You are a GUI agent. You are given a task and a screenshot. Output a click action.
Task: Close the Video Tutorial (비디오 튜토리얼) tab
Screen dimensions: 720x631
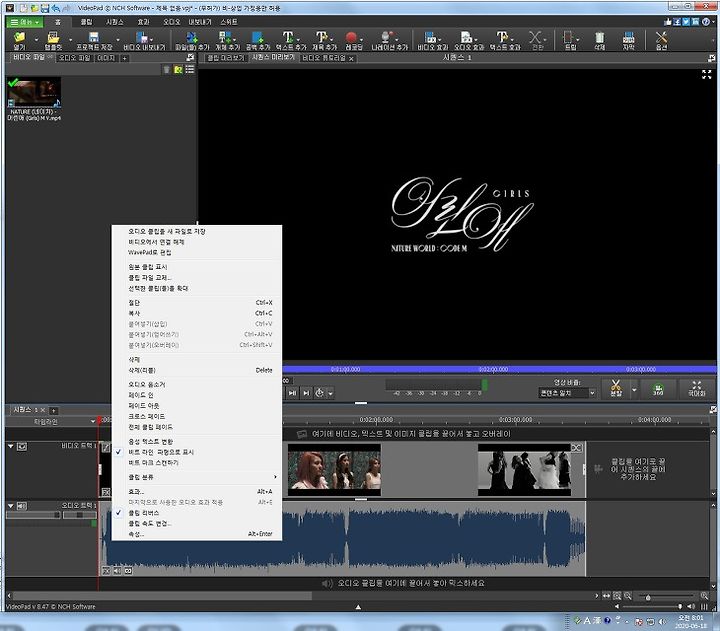351,58
